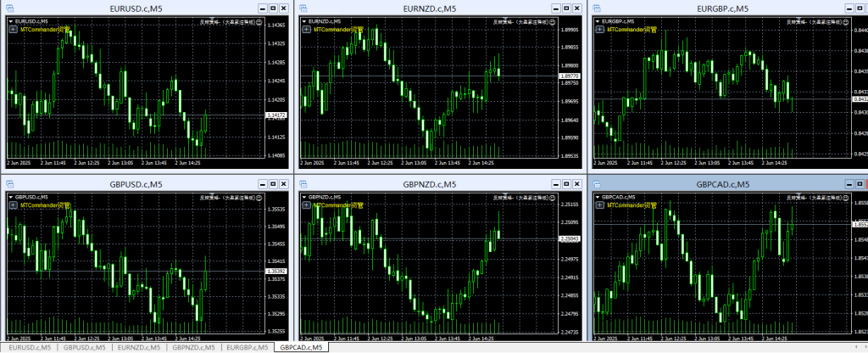Click the EURUSD chart window title icon
868x353 pixels.
pyautogui.click(x=10, y=8)
